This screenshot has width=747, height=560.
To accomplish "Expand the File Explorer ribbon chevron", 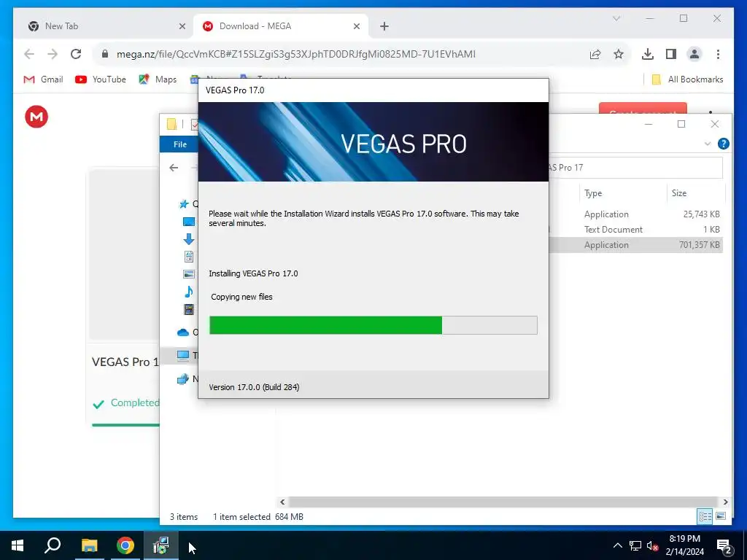I will click(x=708, y=144).
